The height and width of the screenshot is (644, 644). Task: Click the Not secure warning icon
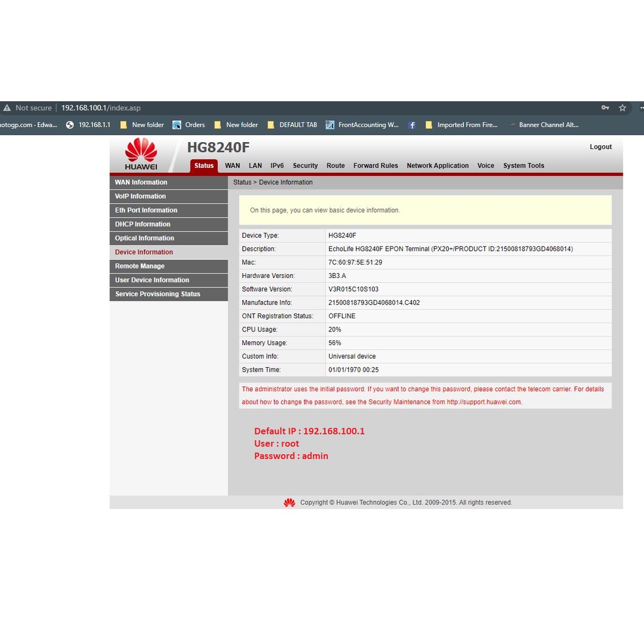[x=7, y=108]
